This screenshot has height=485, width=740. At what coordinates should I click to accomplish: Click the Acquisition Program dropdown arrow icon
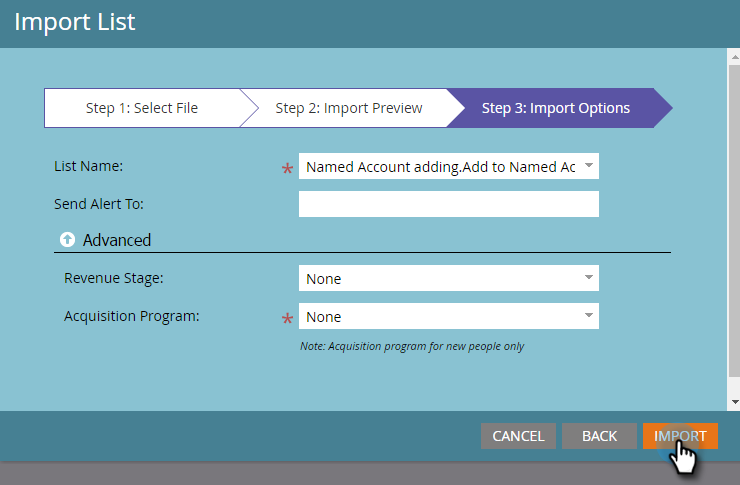(588, 316)
